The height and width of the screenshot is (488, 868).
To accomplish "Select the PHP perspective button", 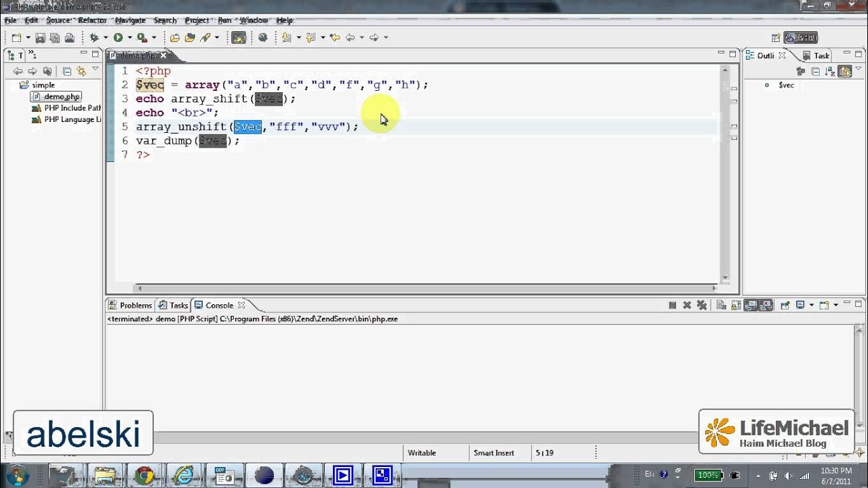I will click(800, 38).
